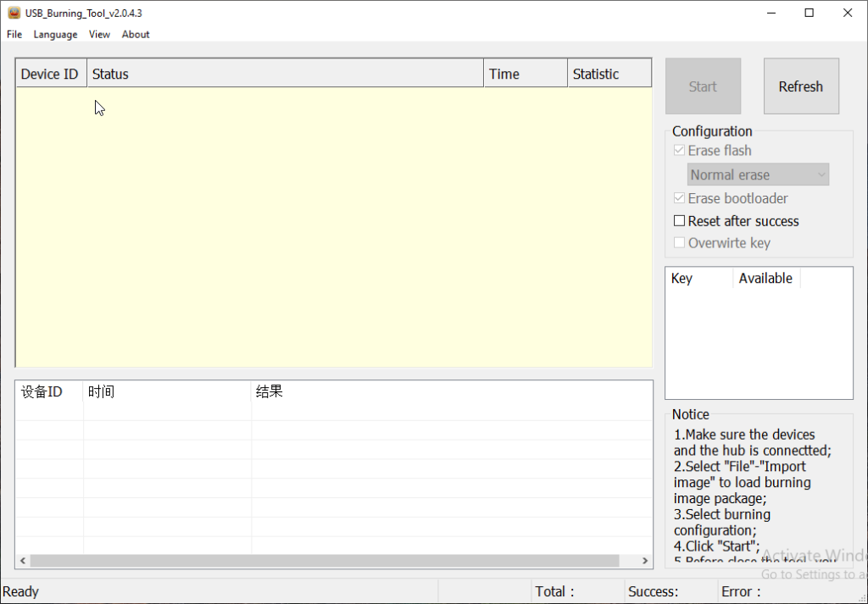
Task: Toggle the Erase flash checkbox
Action: coord(679,151)
